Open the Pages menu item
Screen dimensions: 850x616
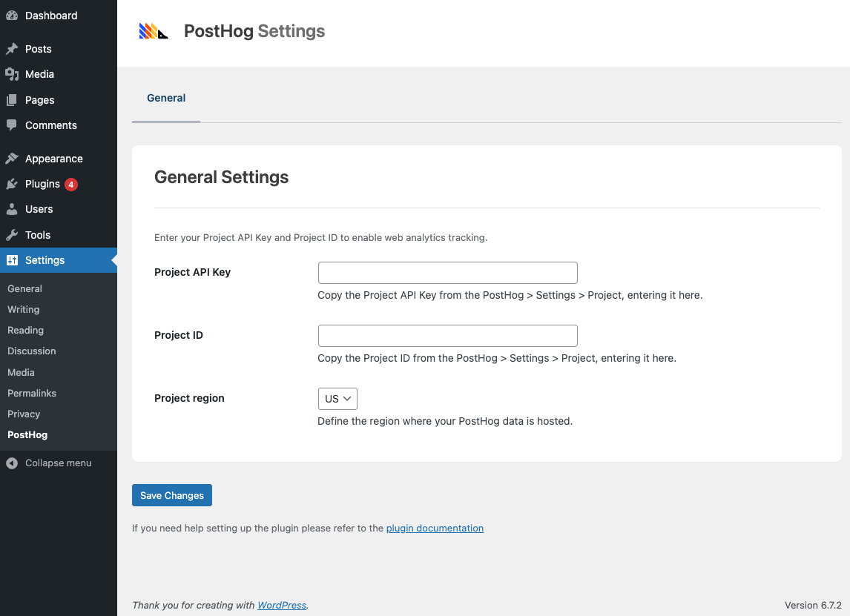click(59, 100)
